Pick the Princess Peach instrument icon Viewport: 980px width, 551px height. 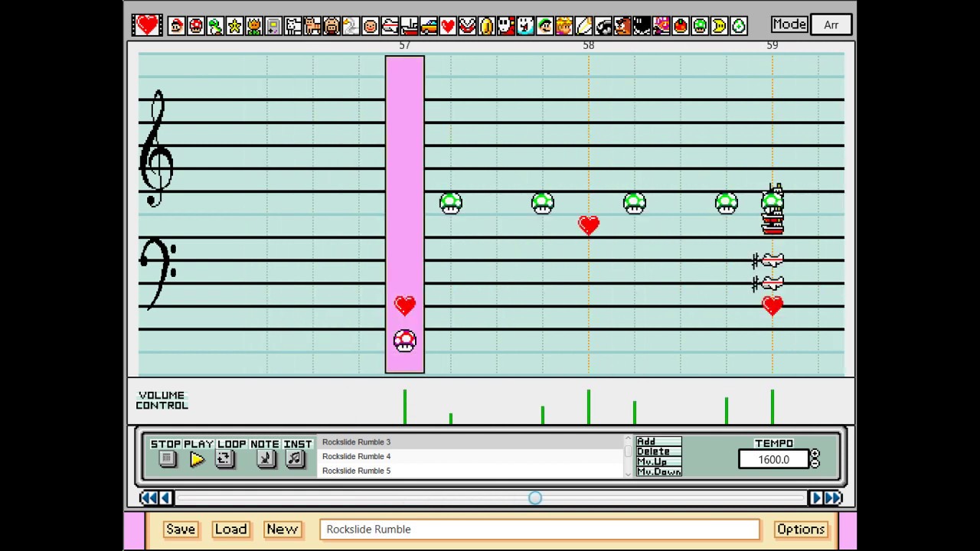564,26
